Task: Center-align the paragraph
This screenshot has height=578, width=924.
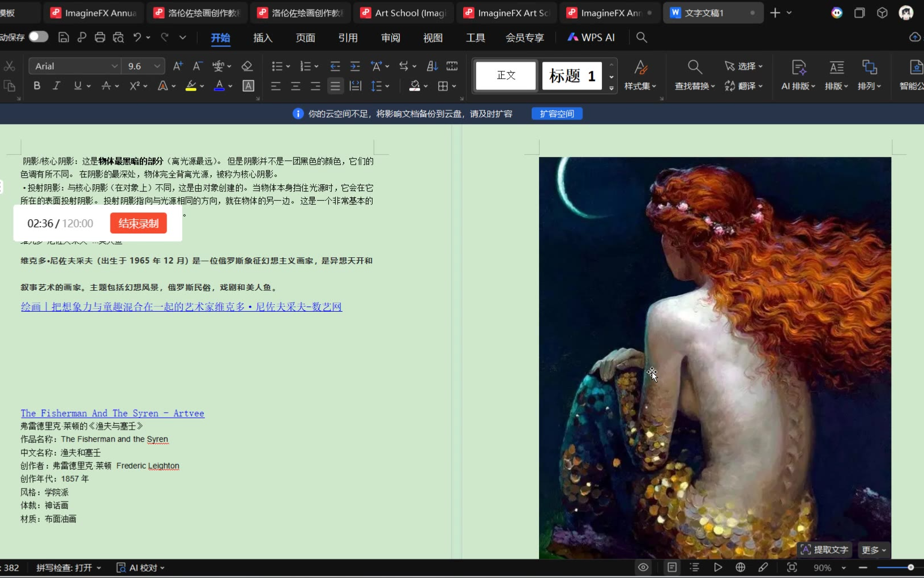Action: point(296,86)
